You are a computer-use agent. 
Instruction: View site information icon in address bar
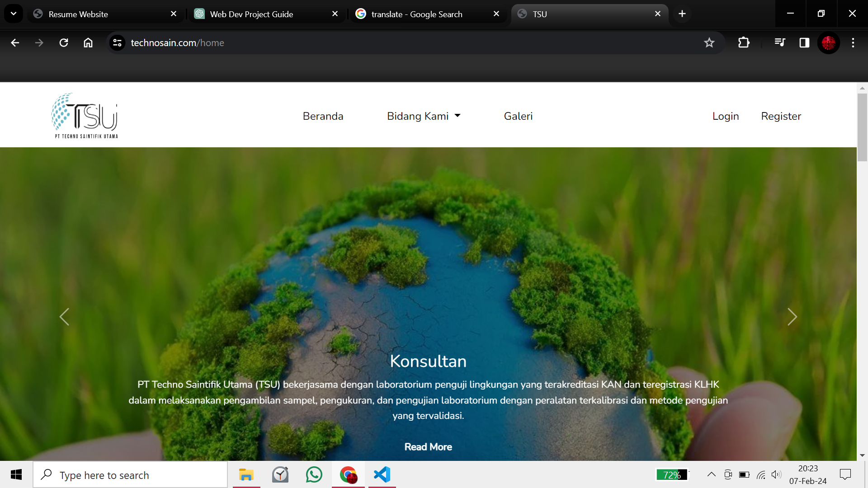tap(117, 42)
